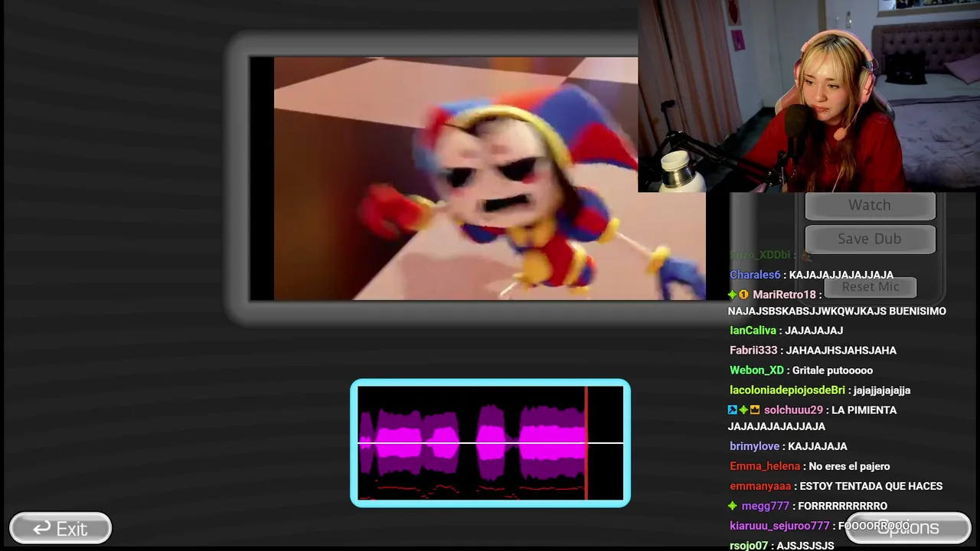Image resolution: width=980 pixels, height=551 pixels.
Task: Open the Options button
Action: tap(908, 528)
